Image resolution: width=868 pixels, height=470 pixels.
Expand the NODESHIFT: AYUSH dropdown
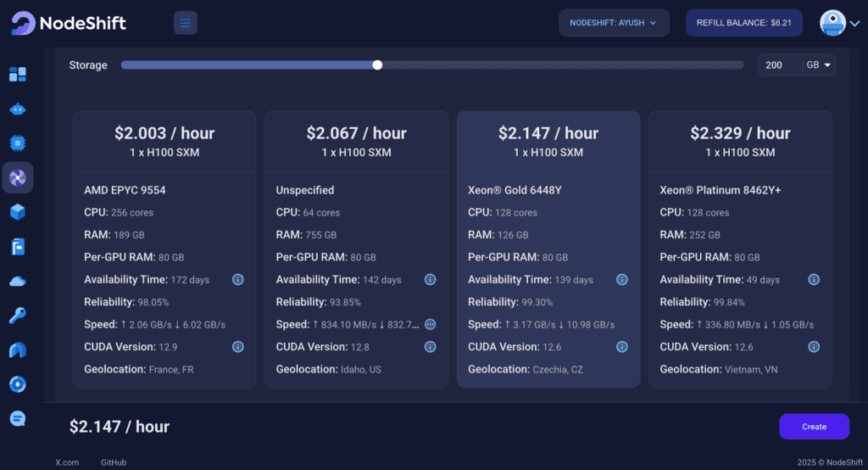[614, 23]
